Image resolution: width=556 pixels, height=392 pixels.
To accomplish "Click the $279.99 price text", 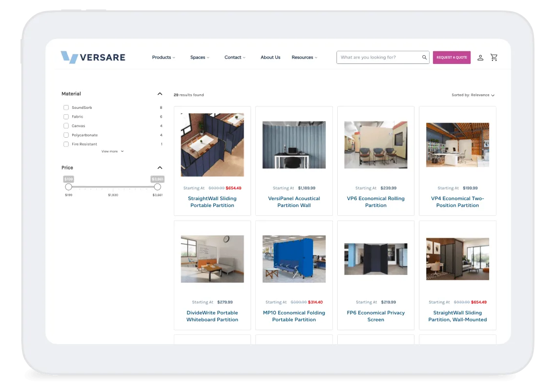I will tap(225, 302).
